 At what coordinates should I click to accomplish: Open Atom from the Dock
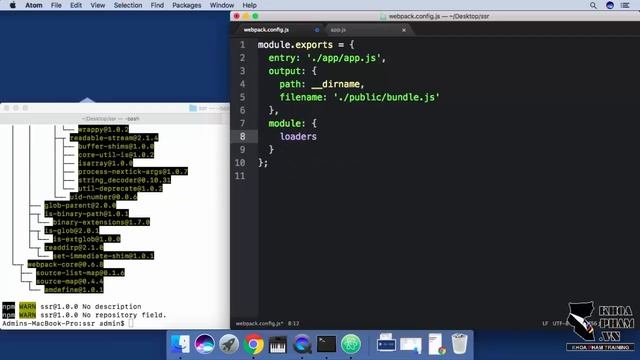[351, 344]
